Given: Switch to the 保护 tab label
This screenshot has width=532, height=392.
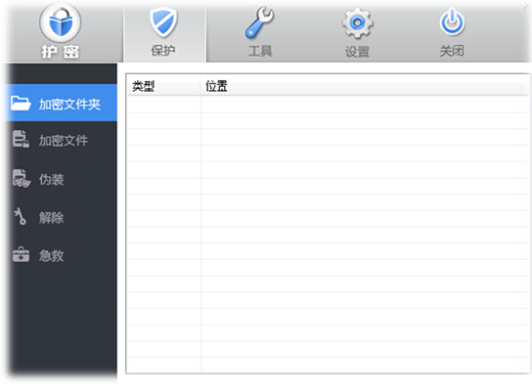Looking at the screenshot, I should [163, 51].
